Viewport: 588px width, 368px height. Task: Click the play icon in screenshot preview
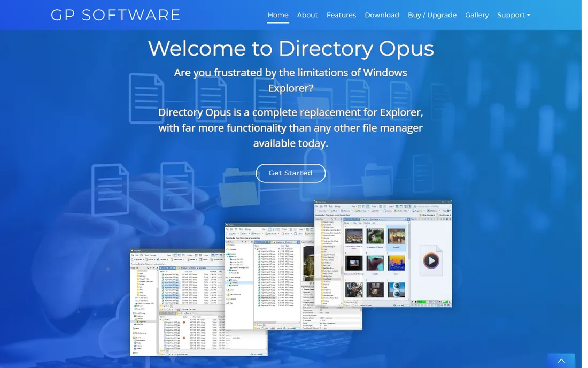point(431,260)
